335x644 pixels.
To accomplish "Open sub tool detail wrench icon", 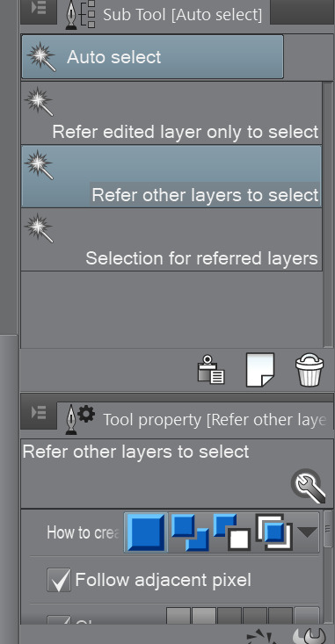I will [x=310, y=486].
